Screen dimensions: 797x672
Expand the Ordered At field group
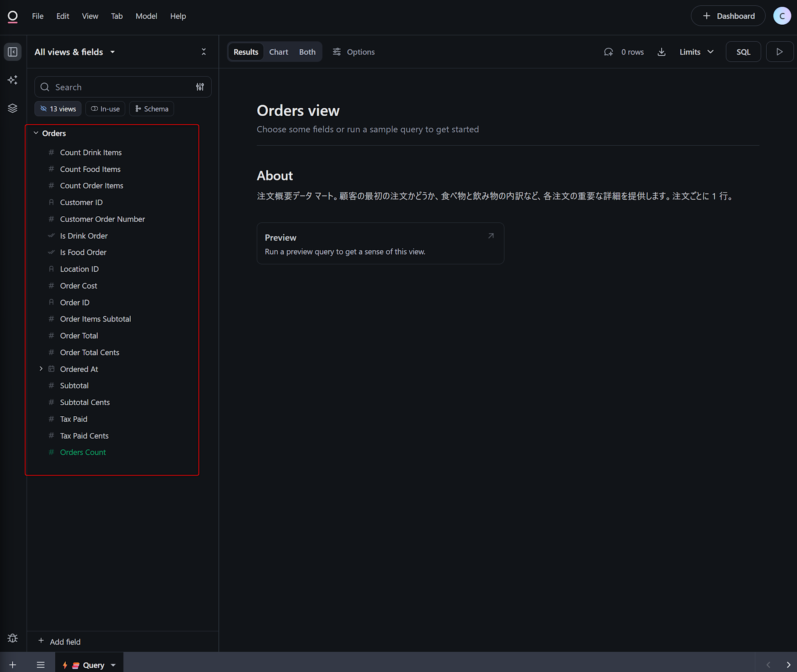41,369
